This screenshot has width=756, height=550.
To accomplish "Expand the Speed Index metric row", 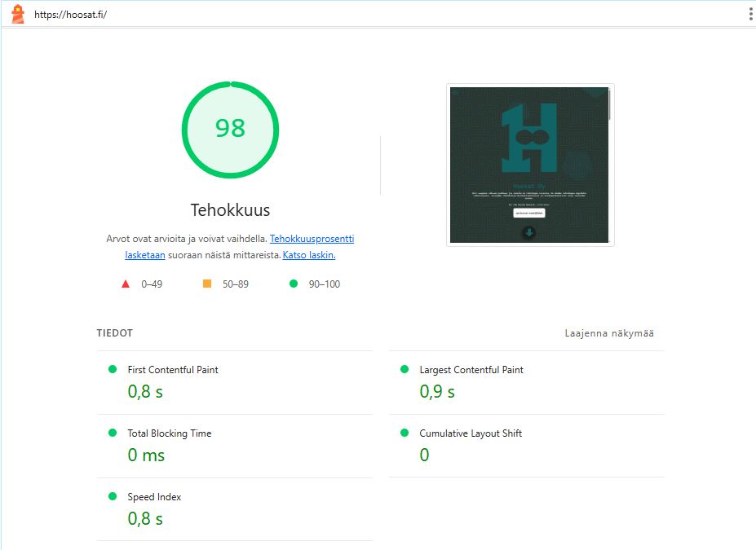I will [154, 497].
